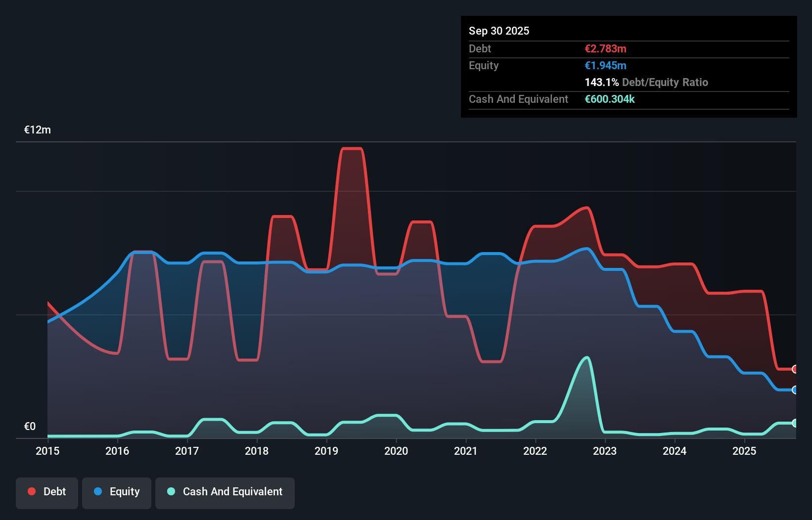The width and height of the screenshot is (812, 520).
Task: Click the teal Cash And Equivalent legend dot
Action: pos(170,491)
